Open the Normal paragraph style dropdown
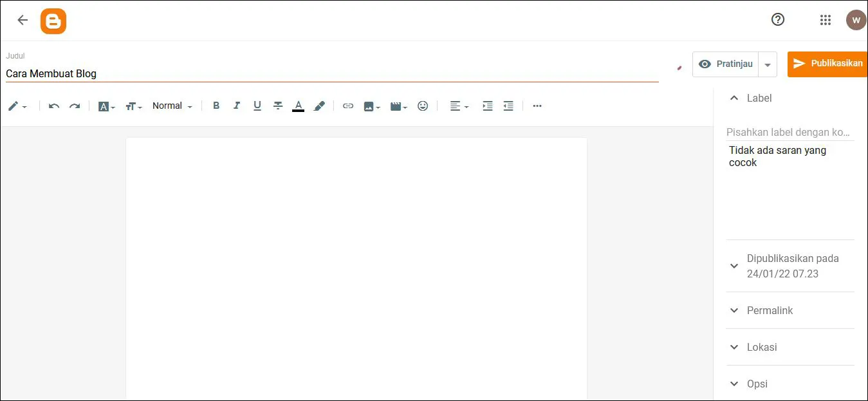 tap(171, 106)
